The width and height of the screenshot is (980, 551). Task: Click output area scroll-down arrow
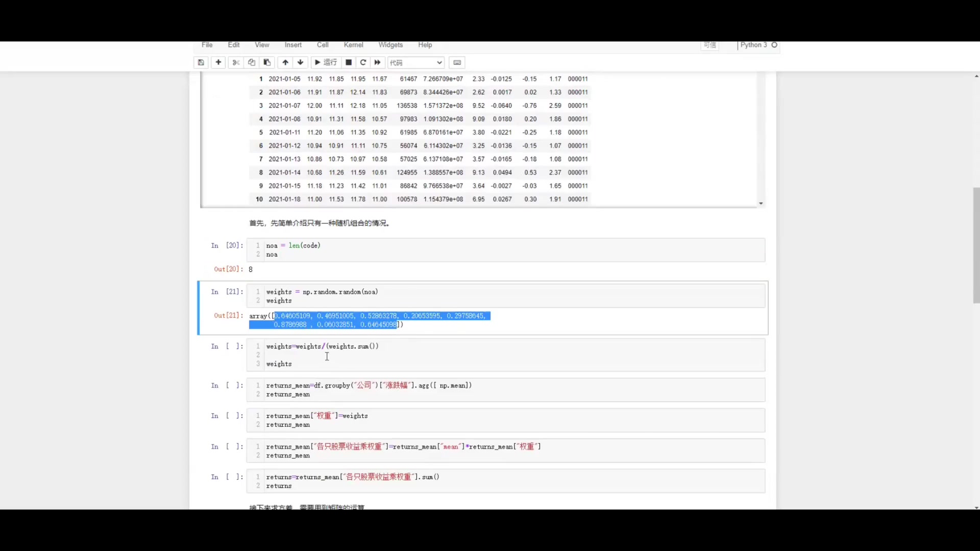point(761,204)
